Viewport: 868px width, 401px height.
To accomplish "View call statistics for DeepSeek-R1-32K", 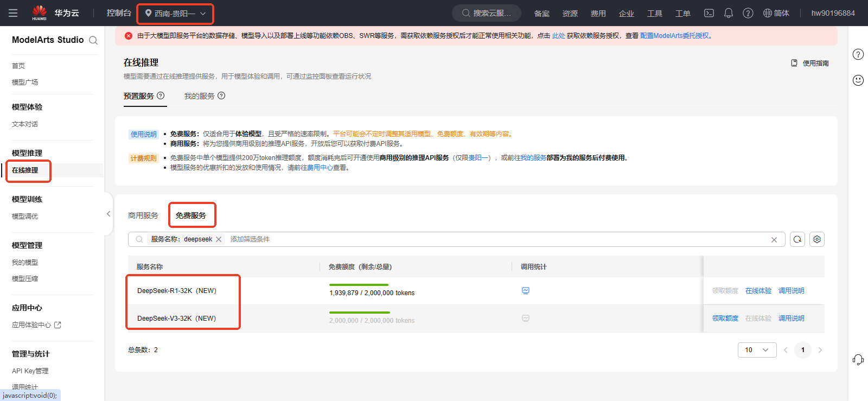I will coord(526,291).
